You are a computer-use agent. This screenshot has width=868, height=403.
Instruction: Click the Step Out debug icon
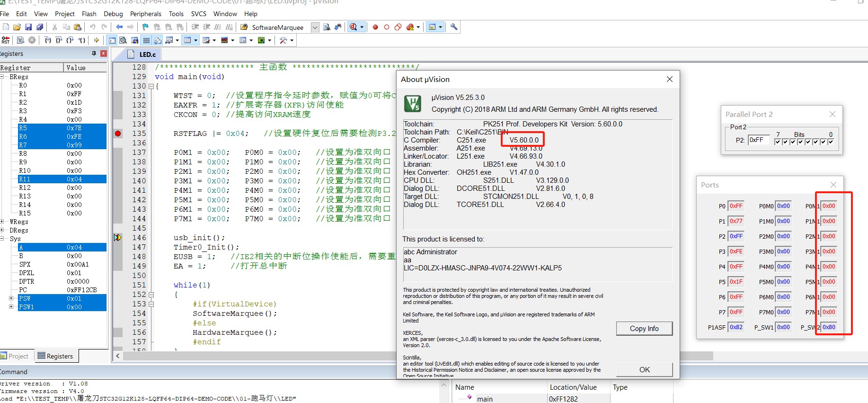pyautogui.click(x=70, y=40)
